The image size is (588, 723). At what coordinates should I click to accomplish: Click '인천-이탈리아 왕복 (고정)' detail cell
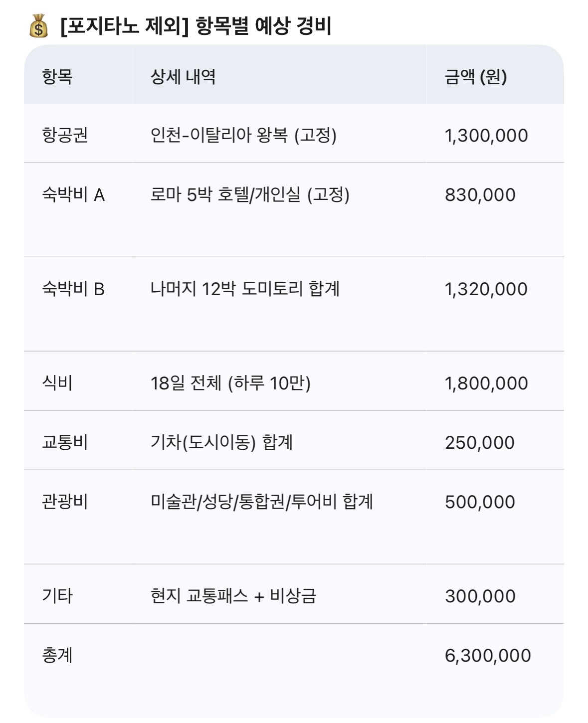(x=243, y=135)
